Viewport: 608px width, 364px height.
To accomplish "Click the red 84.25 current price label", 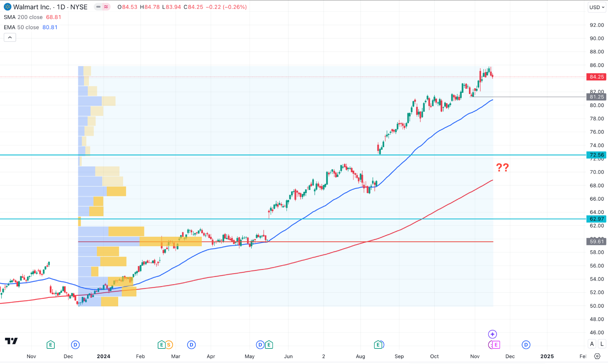I will (597, 77).
